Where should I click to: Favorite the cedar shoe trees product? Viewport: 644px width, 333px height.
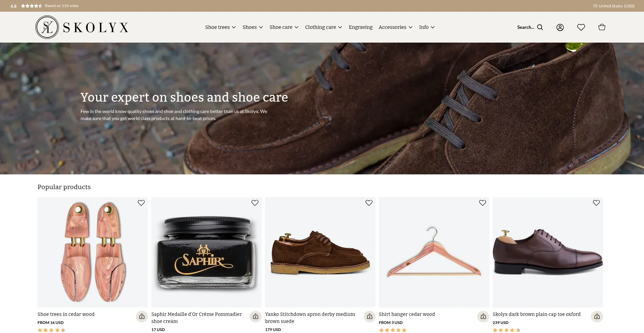coord(141,203)
